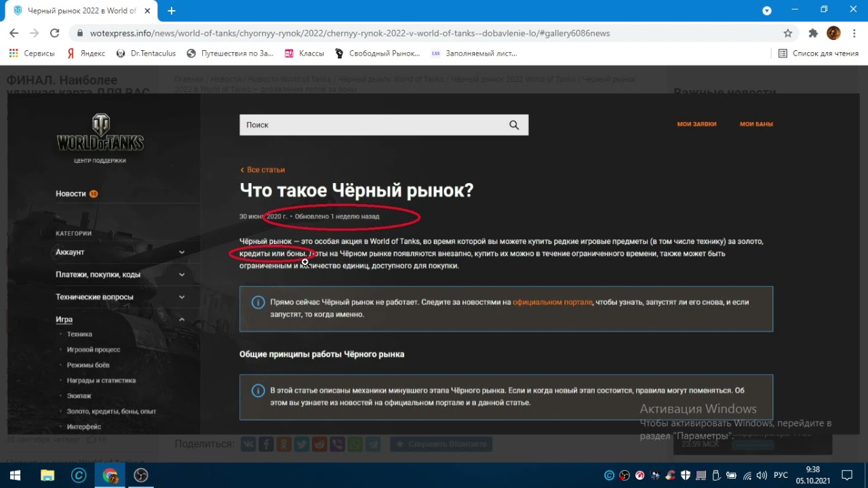This screenshot has height=488, width=868.
Task: Follow the 'официальном портале' link
Action: click(552, 302)
